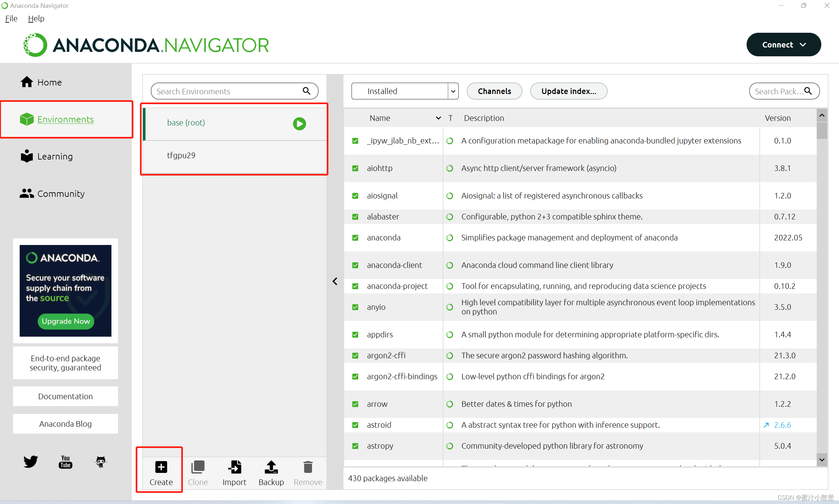Open the Anaconda Blog link

click(65, 423)
